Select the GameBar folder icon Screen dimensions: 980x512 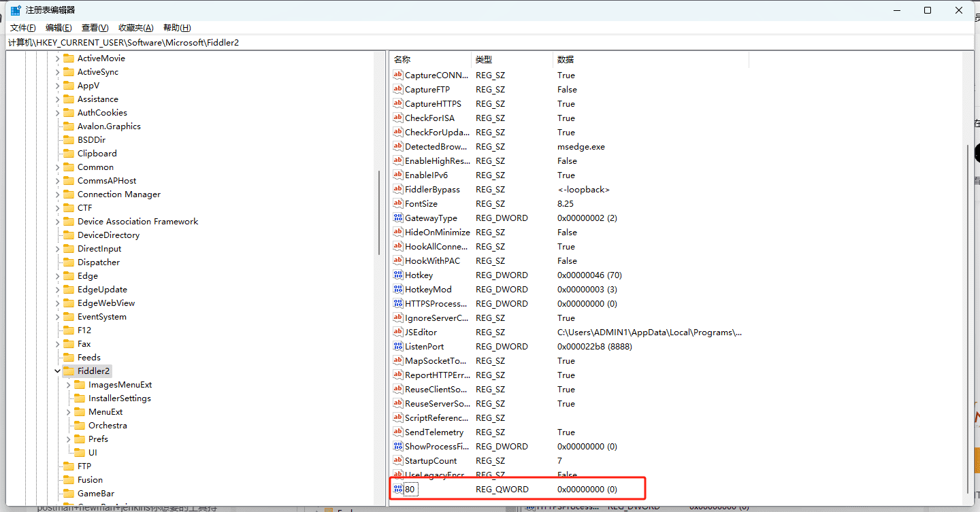69,494
